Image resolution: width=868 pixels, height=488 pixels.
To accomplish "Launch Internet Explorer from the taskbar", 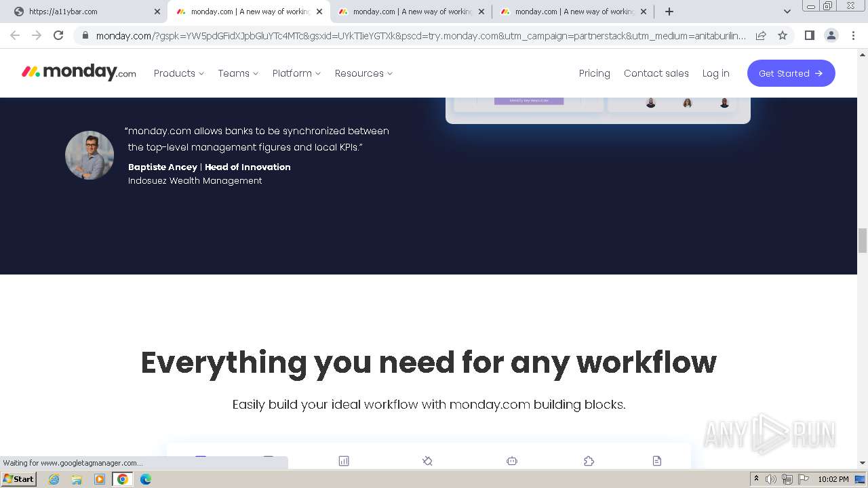I will coord(54,479).
